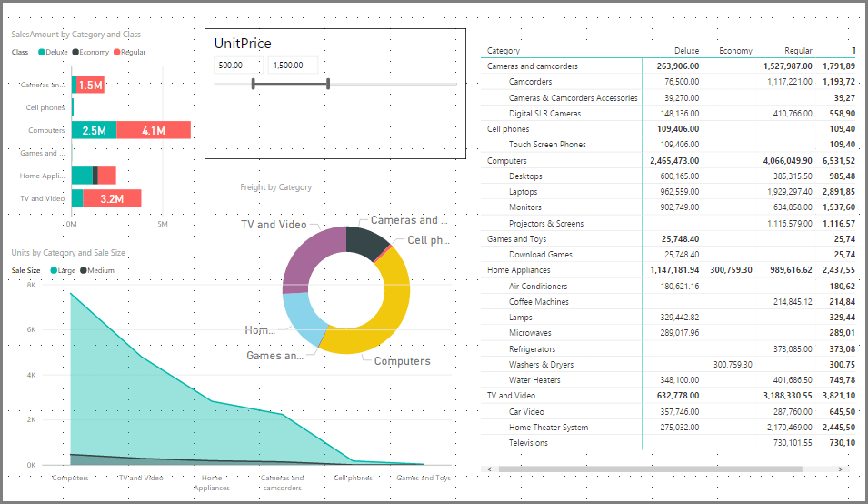Click the Cameras and camcorders row in the table
This screenshot has width=868, height=504.
coord(668,66)
